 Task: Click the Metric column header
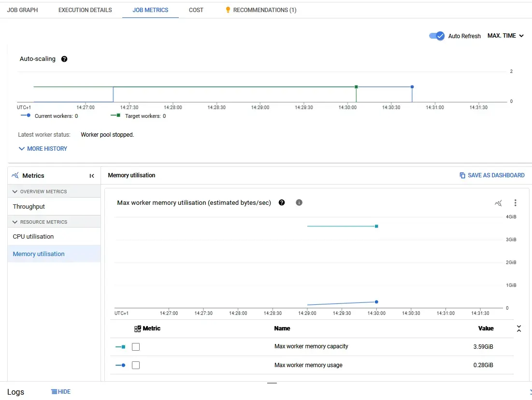152,329
